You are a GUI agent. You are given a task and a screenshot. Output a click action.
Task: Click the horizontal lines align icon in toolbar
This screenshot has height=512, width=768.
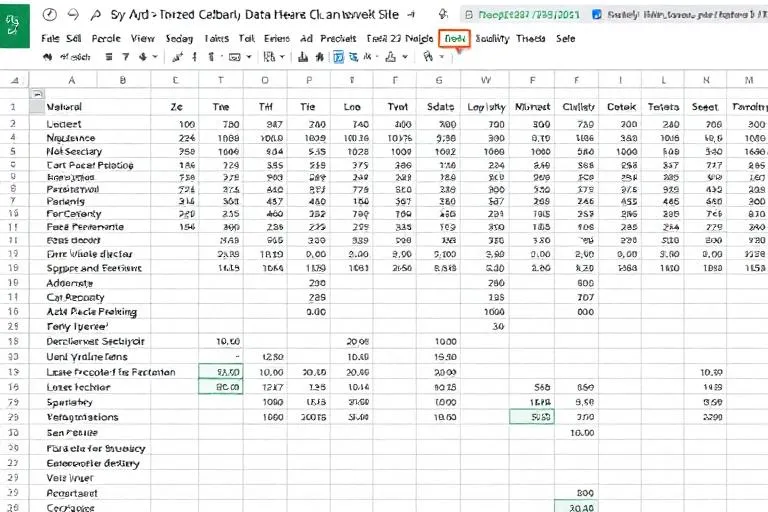(109, 57)
